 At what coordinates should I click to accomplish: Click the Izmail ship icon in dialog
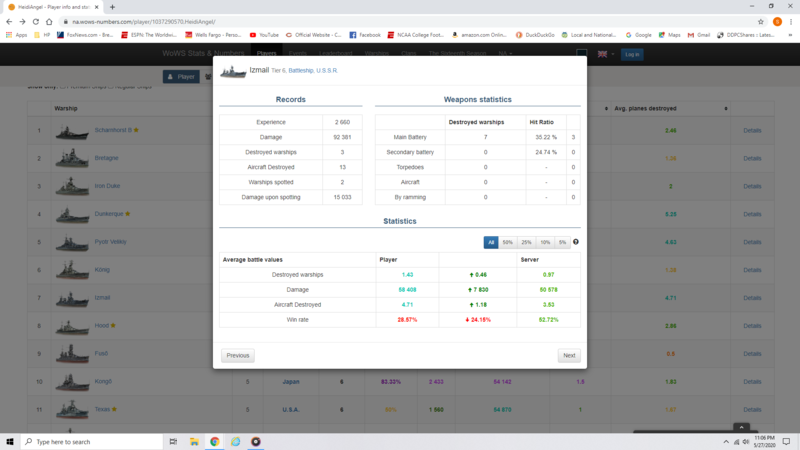pos(233,71)
